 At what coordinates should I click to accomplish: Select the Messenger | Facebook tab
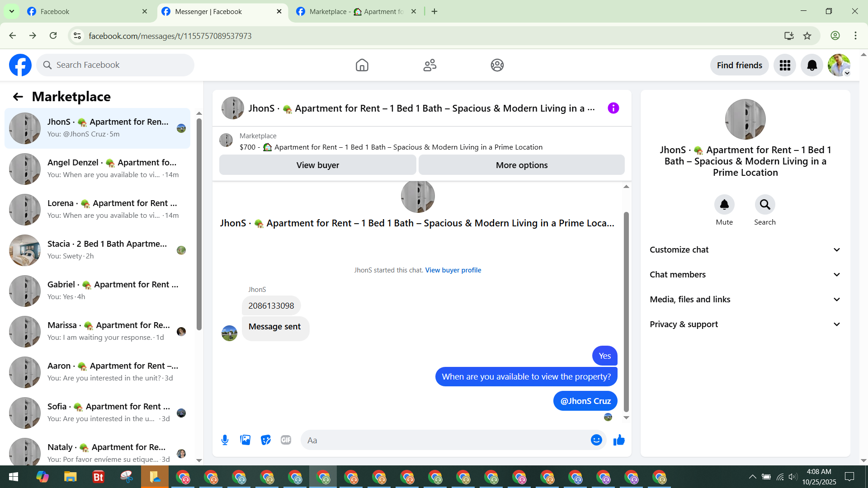(222, 11)
